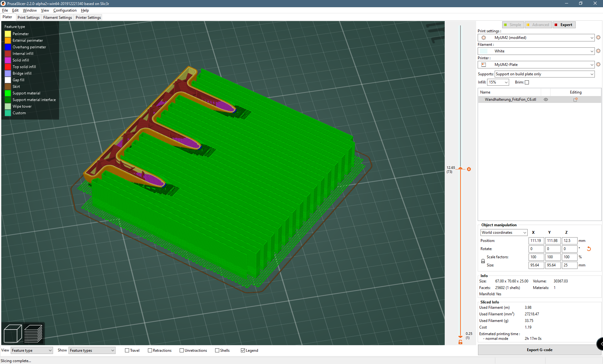The width and height of the screenshot is (603, 364).
Task: Click the Position X input field
Action: tap(536, 241)
